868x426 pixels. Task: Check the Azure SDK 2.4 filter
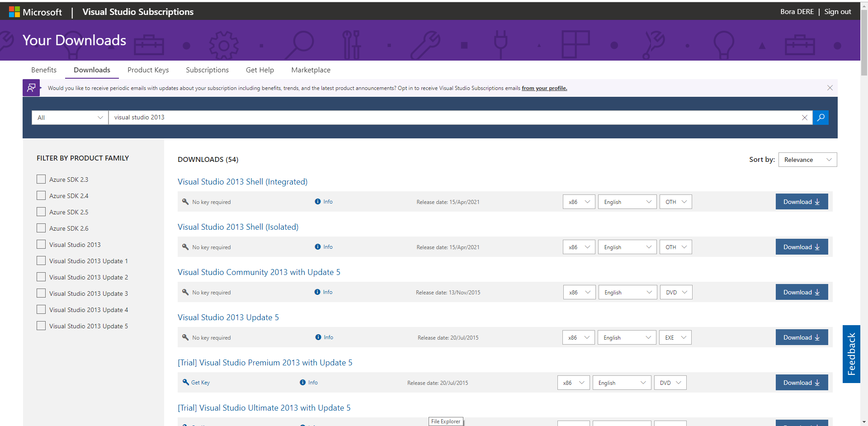point(41,195)
